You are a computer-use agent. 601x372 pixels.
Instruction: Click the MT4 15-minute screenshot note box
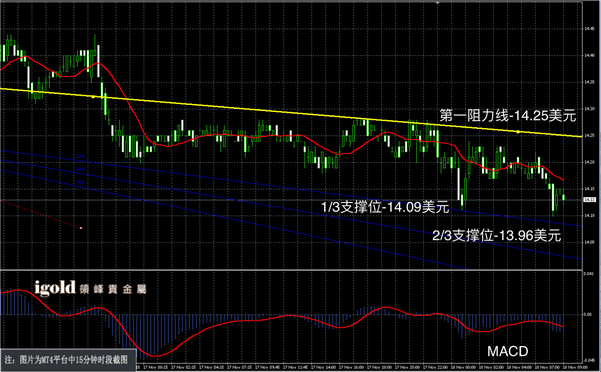(68, 360)
